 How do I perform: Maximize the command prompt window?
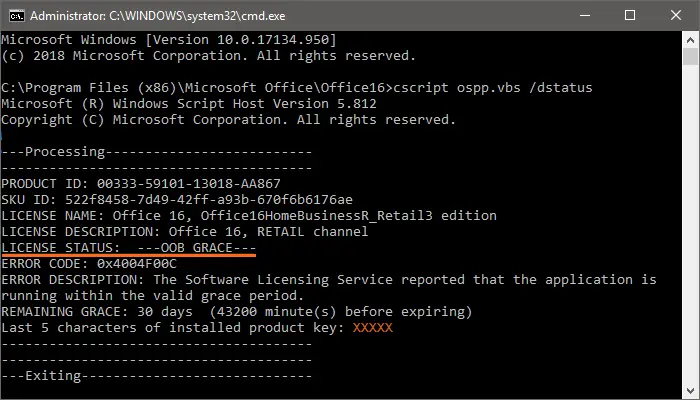[629, 15]
